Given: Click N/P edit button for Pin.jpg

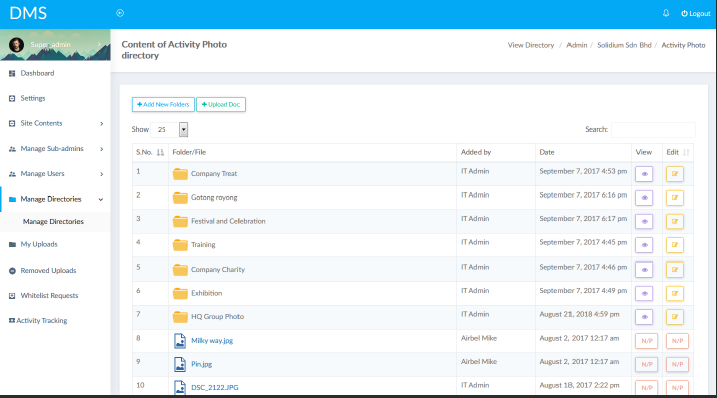Looking at the screenshot, I should pos(677,365).
